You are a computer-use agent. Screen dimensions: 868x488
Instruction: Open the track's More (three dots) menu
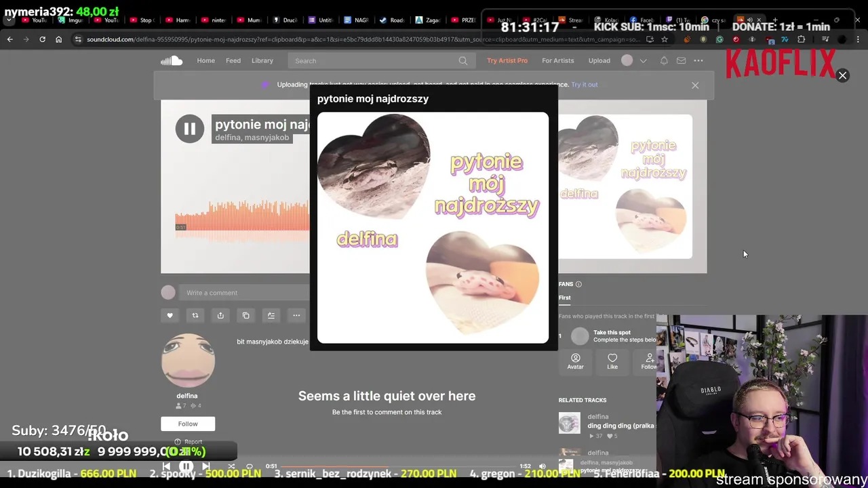(x=296, y=315)
